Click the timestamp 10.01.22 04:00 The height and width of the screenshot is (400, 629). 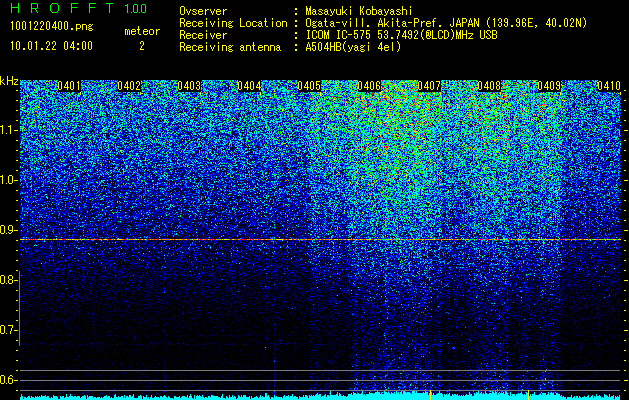pos(51,46)
